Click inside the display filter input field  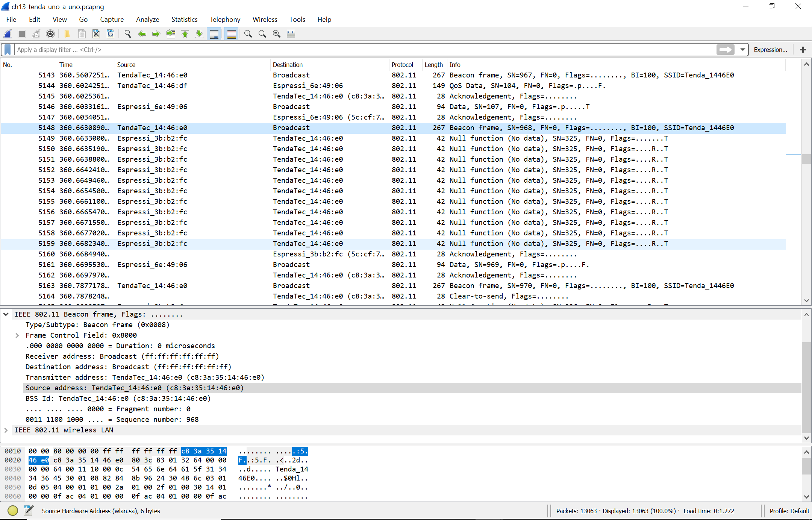point(226,49)
